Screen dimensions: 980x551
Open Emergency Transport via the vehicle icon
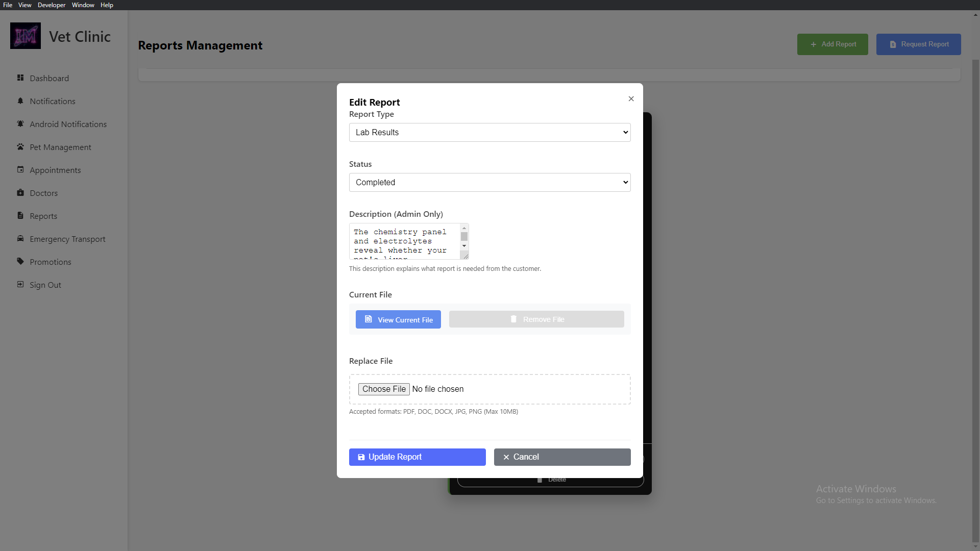coord(20,239)
